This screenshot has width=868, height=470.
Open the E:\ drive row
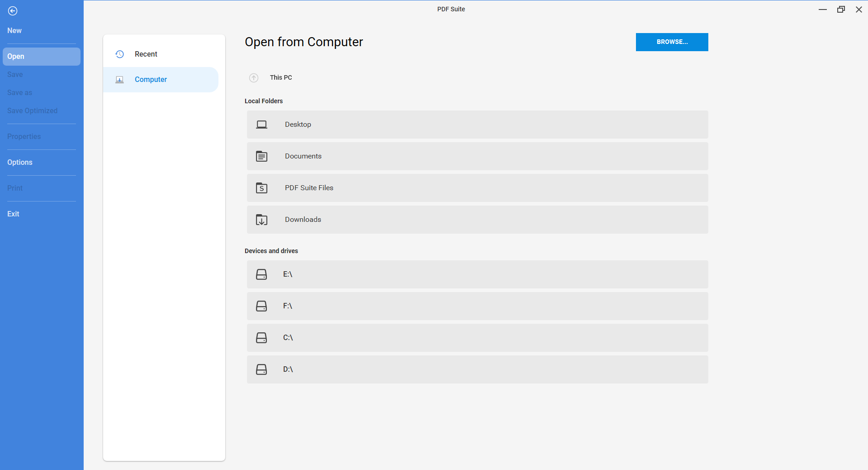pos(477,274)
